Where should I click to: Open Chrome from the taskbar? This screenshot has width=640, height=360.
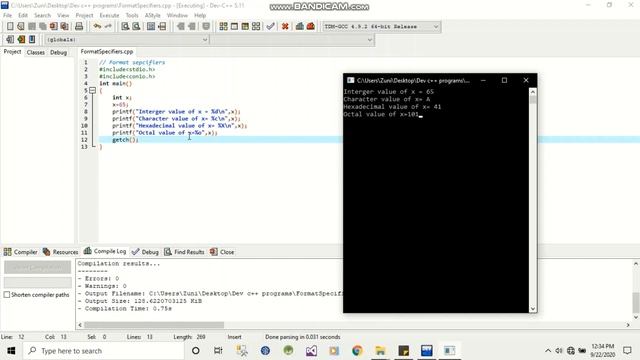[357, 351]
